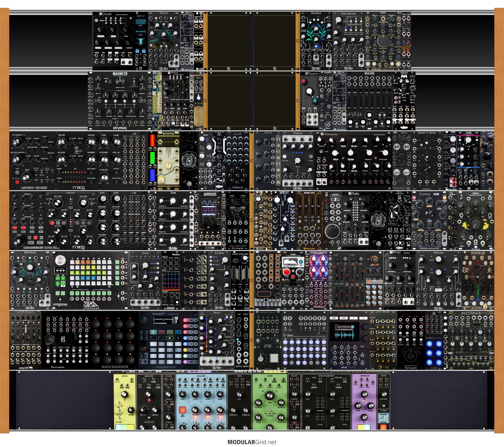Viewport: 504px width, 447px height.
Task: Click Black Sequencer's cat display screen
Action: 63,339
